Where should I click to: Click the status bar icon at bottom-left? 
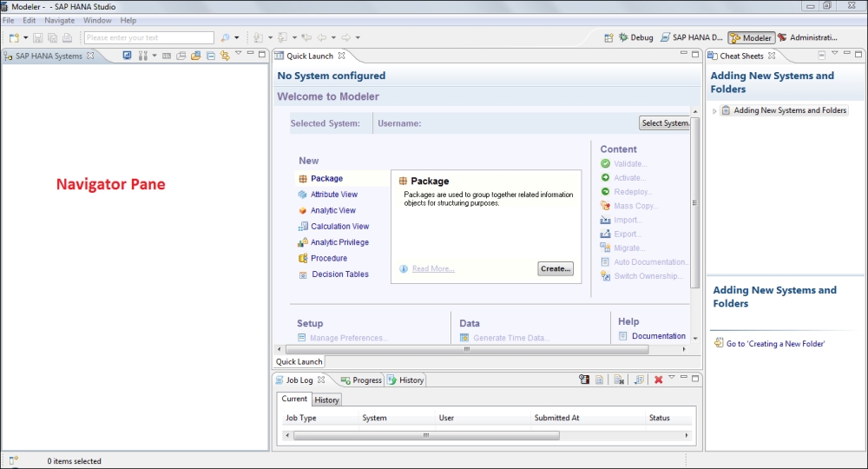point(14,460)
